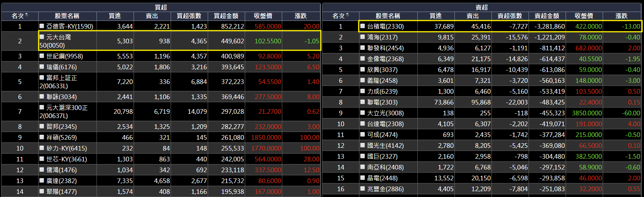
Task: Select the checkbox for 智邦(2345)
Action: pyautogui.click(x=42, y=126)
